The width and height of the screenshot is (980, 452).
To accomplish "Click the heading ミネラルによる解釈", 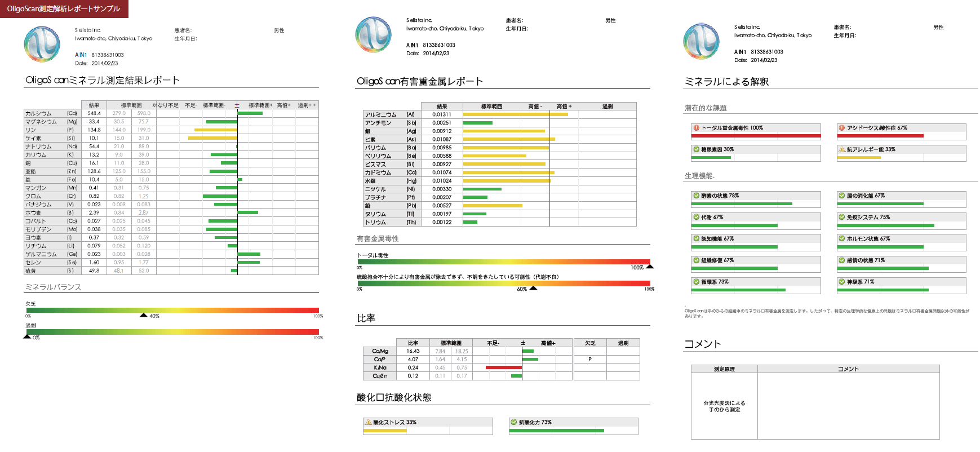I will pyautogui.click(x=726, y=82).
